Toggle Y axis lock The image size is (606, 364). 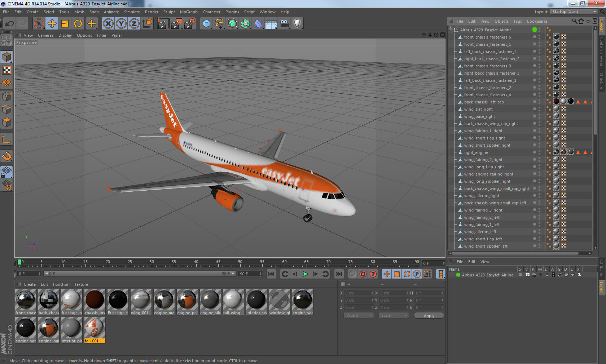click(121, 24)
